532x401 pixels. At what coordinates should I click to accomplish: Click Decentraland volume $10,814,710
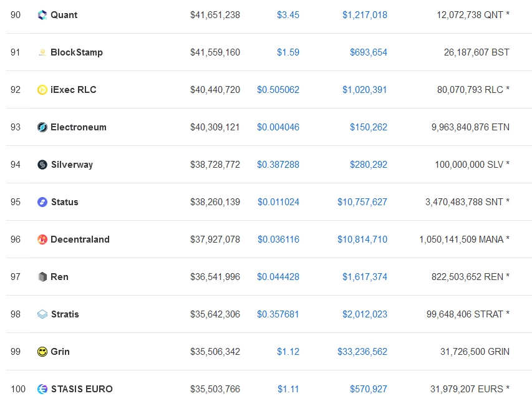coord(362,239)
